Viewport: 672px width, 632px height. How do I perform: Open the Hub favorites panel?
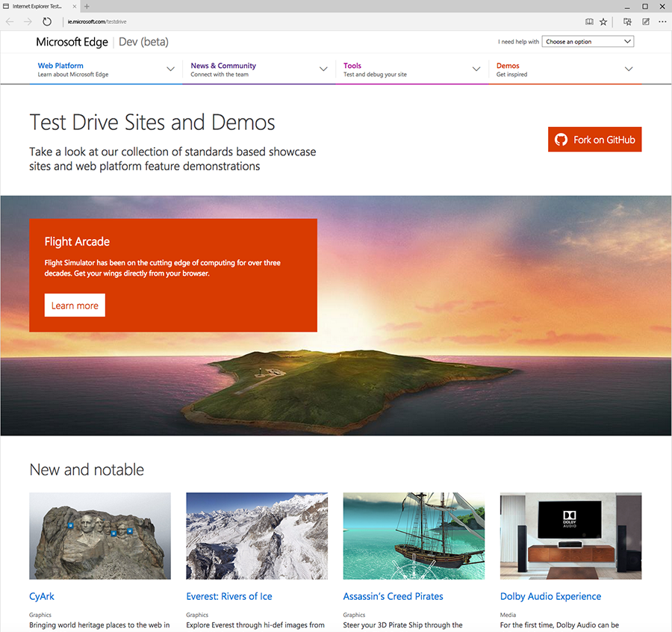pos(628,22)
